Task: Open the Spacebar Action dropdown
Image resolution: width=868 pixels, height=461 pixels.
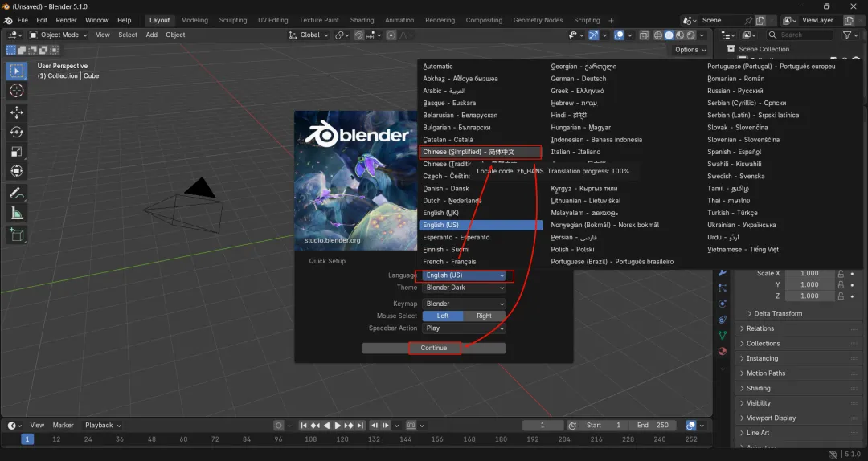Action: tap(464, 328)
